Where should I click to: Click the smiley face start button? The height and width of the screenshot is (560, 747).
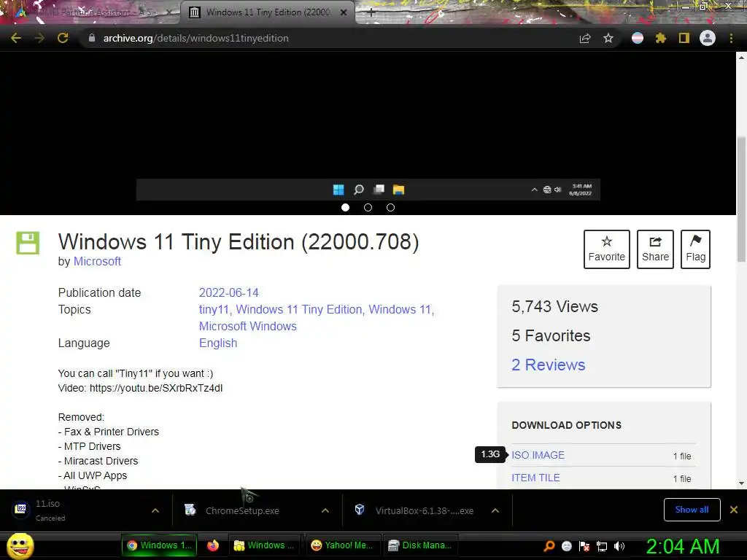(20, 545)
